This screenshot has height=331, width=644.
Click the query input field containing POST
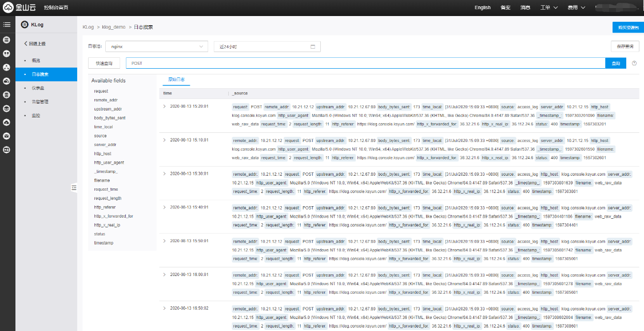[x=366, y=63]
